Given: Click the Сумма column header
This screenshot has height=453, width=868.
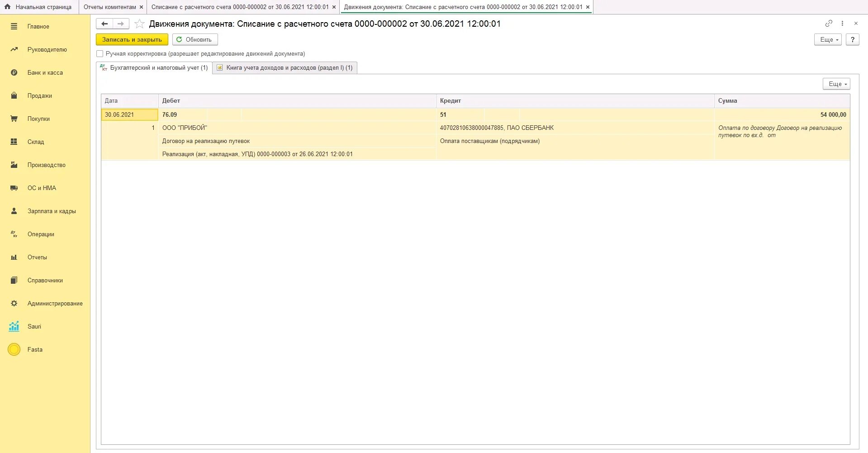Looking at the screenshot, I should pyautogui.click(x=782, y=101).
